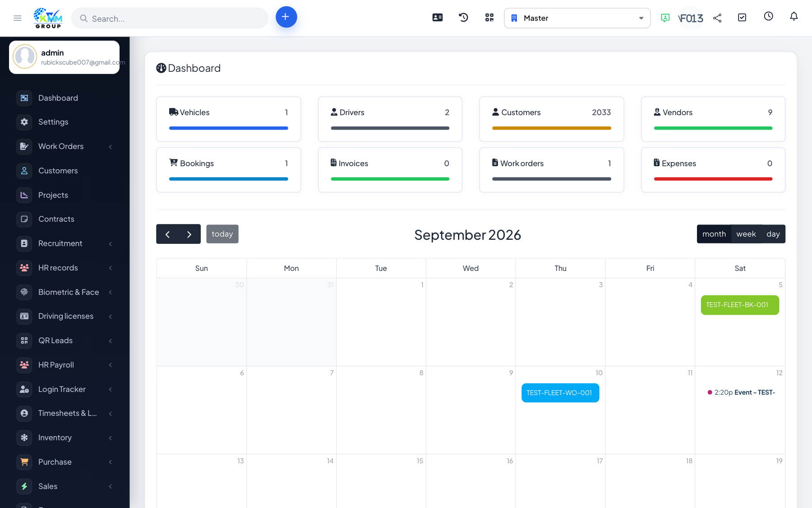Open the history clock-arrow icon
The width and height of the screenshot is (812, 508).
463,18
